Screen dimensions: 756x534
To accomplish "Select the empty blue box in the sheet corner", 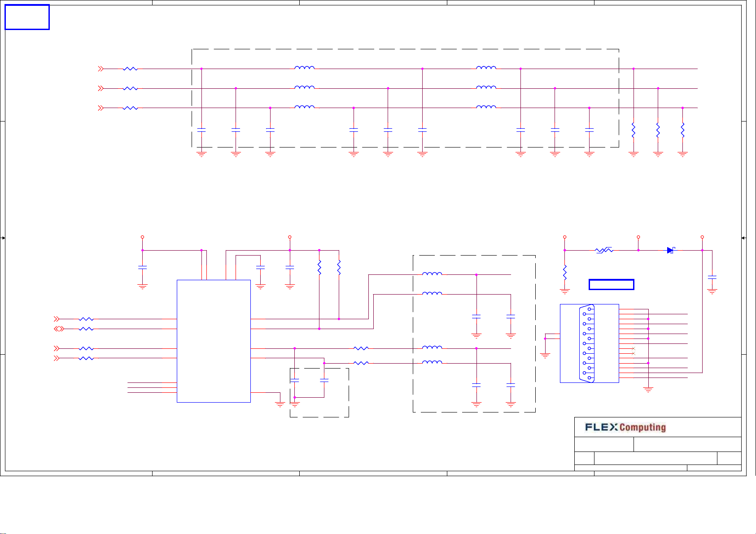I will tap(27, 17).
